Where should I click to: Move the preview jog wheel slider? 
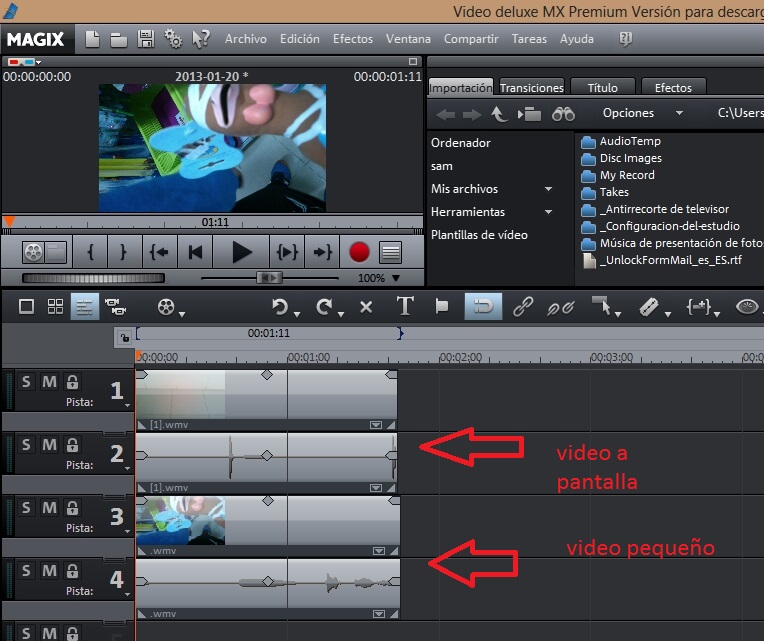pos(93,278)
